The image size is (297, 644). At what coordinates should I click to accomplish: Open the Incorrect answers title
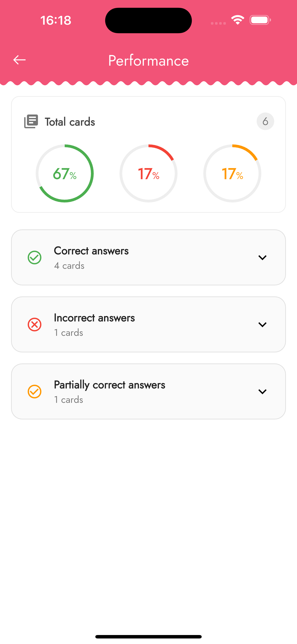[94, 318]
